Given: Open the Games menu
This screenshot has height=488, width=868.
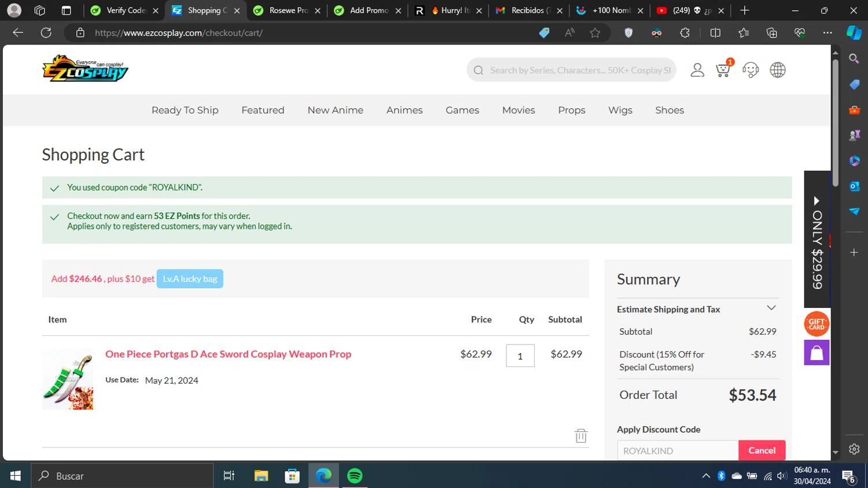Looking at the screenshot, I should (462, 110).
